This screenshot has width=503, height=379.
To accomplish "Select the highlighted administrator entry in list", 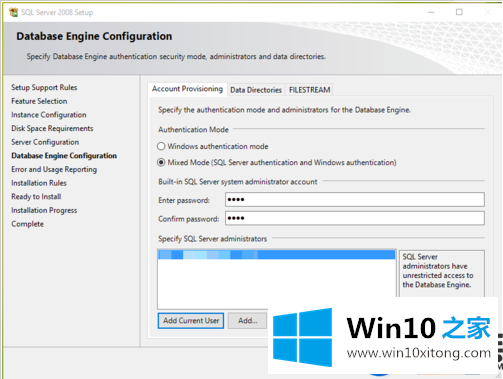I will (277, 255).
